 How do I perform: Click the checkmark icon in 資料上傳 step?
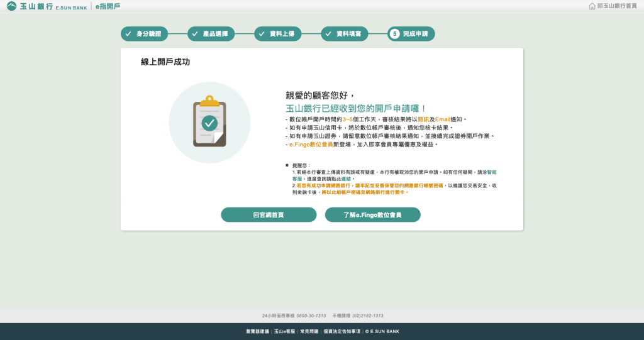[x=262, y=34]
